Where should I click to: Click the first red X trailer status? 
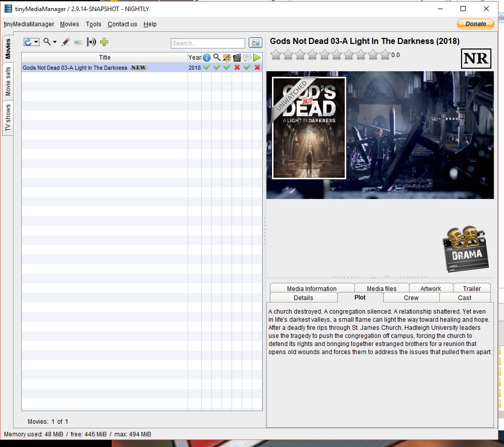pyautogui.click(x=237, y=67)
